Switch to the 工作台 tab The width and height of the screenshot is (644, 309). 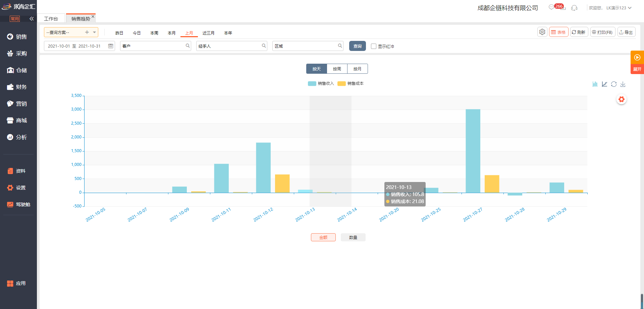point(51,19)
